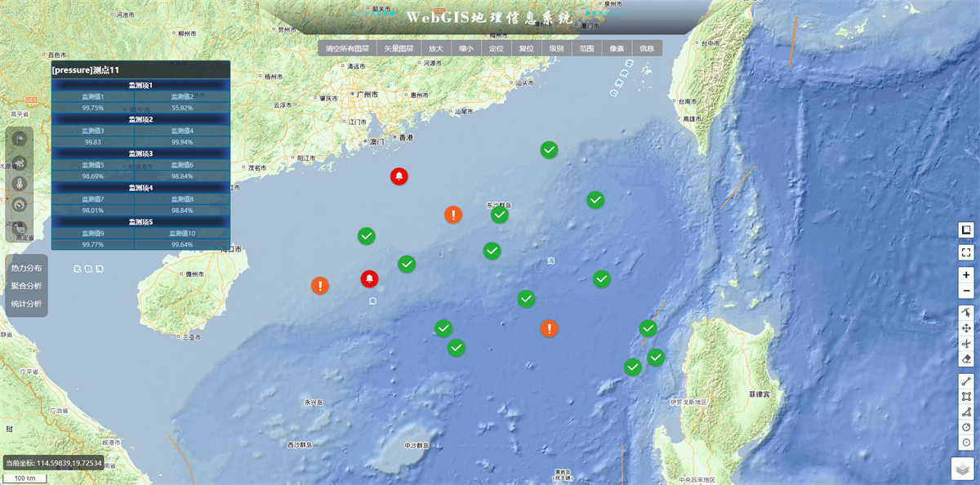Click the 信息 menu item
This screenshot has width=980, height=485.
pyautogui.click(x=647, y=48)
